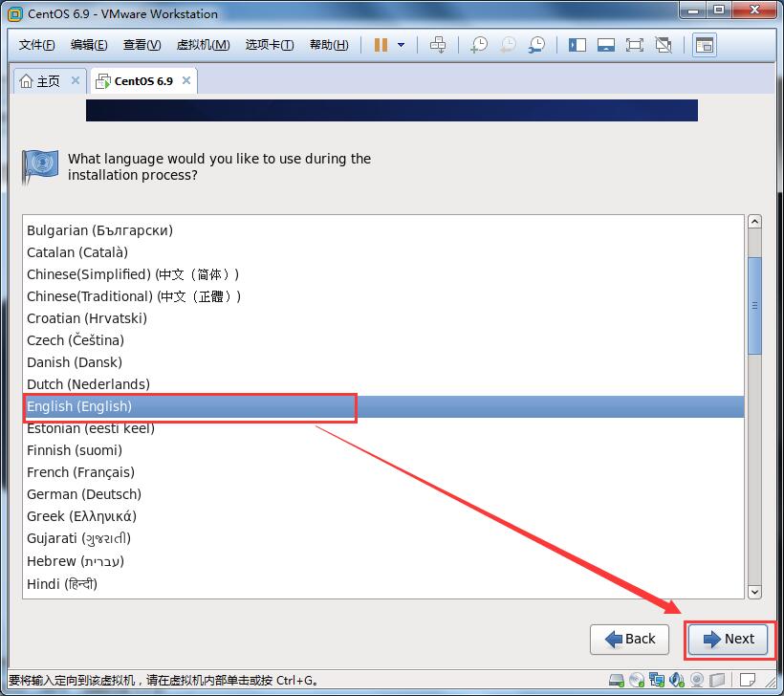Screen dimensions: 784x696
Task: Enter full screen mode via toolbar icon
Action: 635,45
